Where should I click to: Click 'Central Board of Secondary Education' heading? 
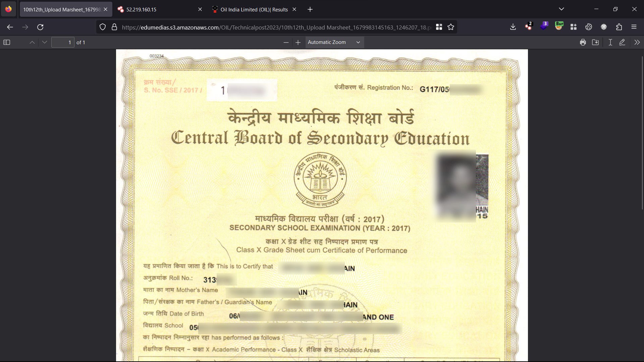320,138
